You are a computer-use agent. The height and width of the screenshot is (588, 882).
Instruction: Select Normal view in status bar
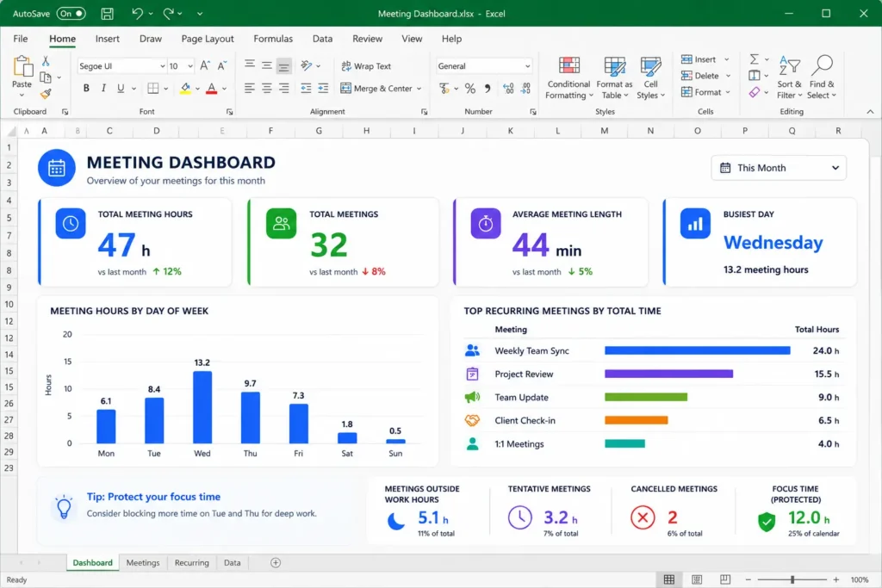[668, 579]
